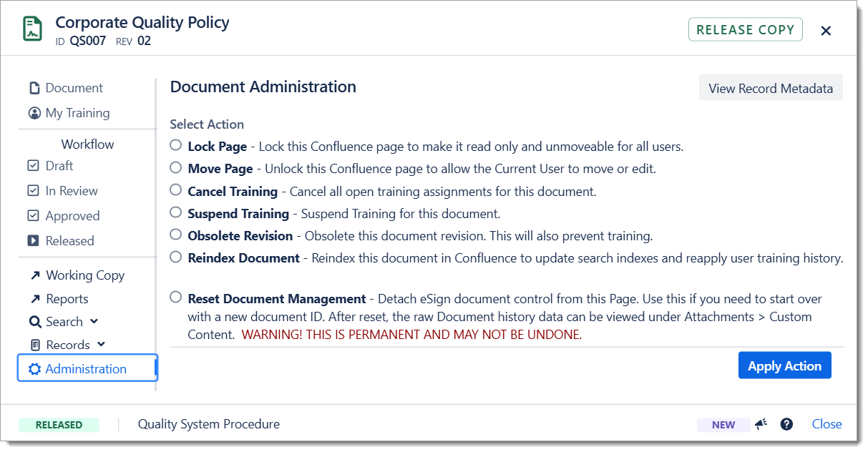Click the megaphone announcements icon
Viewport: 868px width, 452px height.
(761, 424)
